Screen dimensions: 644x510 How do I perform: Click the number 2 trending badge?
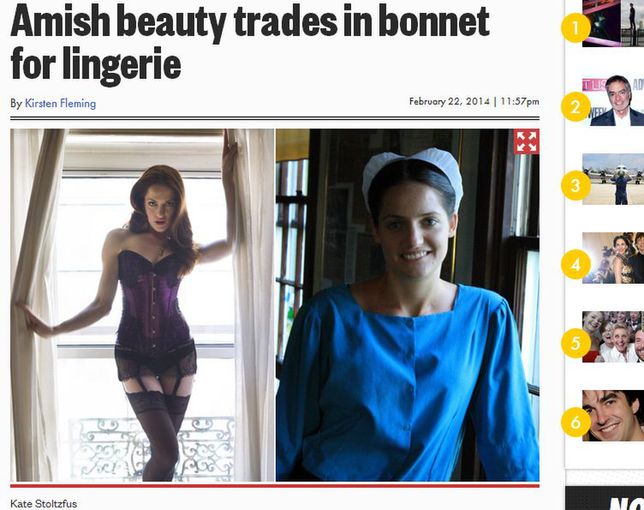tap(576, 107)
